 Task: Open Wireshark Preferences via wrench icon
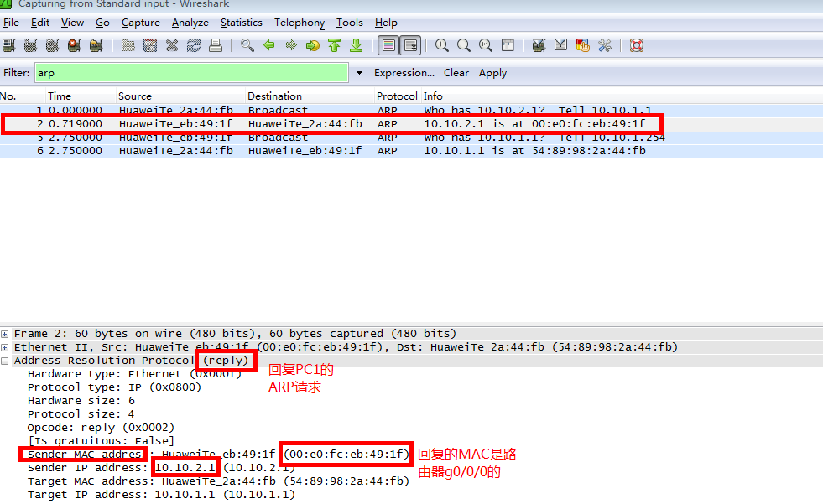click(x=604, y=45)
